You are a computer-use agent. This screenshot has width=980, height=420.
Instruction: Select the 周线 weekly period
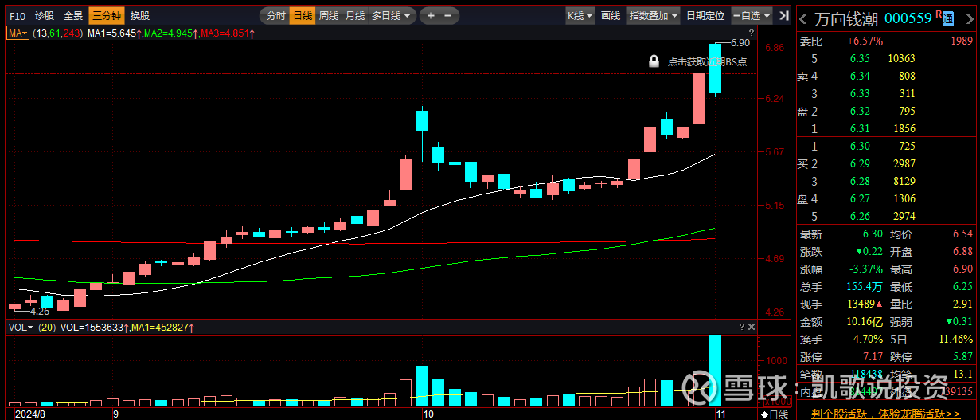tap(328, 15)
